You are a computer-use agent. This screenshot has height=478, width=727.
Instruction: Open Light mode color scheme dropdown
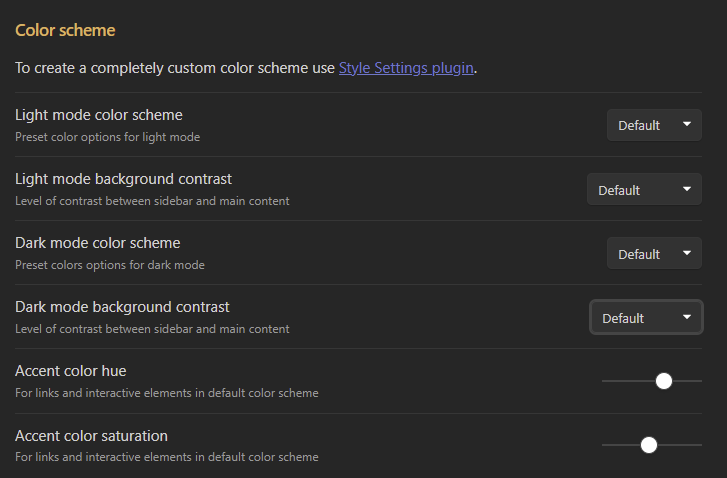click(x=654, y=125)
